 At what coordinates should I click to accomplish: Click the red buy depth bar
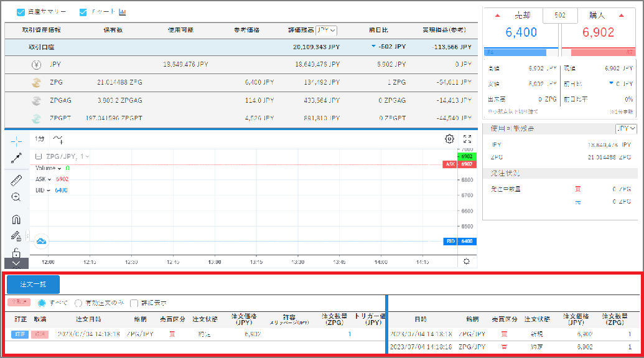click(x=604, y=53)
